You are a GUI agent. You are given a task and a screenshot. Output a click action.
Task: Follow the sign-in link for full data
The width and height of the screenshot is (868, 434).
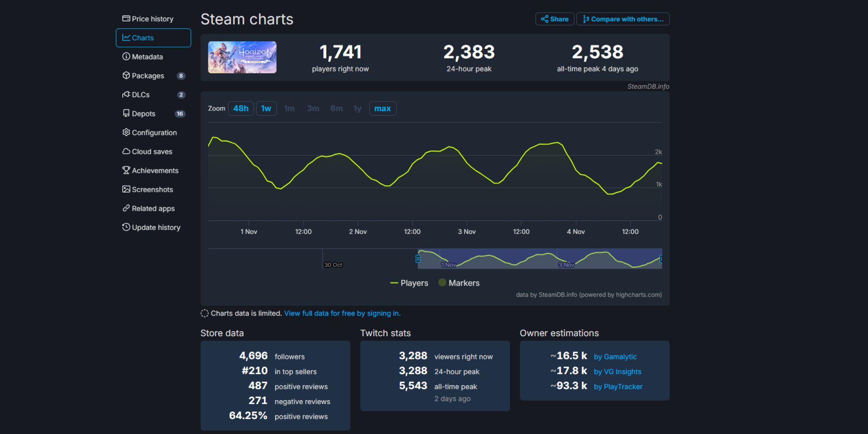tap(342, 313)
